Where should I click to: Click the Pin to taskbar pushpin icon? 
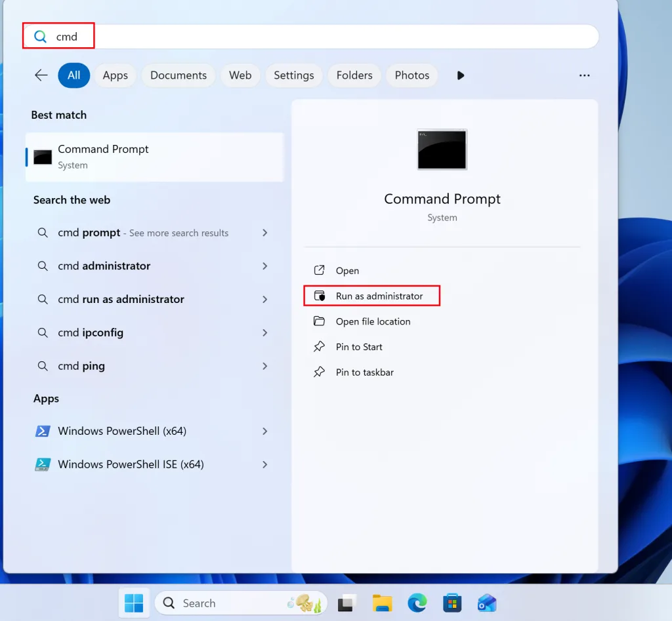pos(320,372)
